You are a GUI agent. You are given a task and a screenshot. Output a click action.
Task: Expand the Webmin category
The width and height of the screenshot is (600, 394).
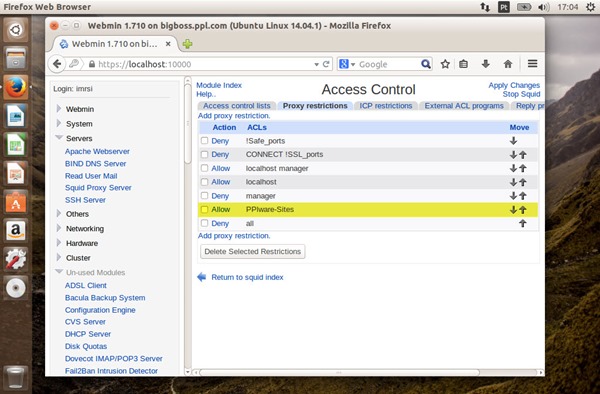tap(59, 109)
